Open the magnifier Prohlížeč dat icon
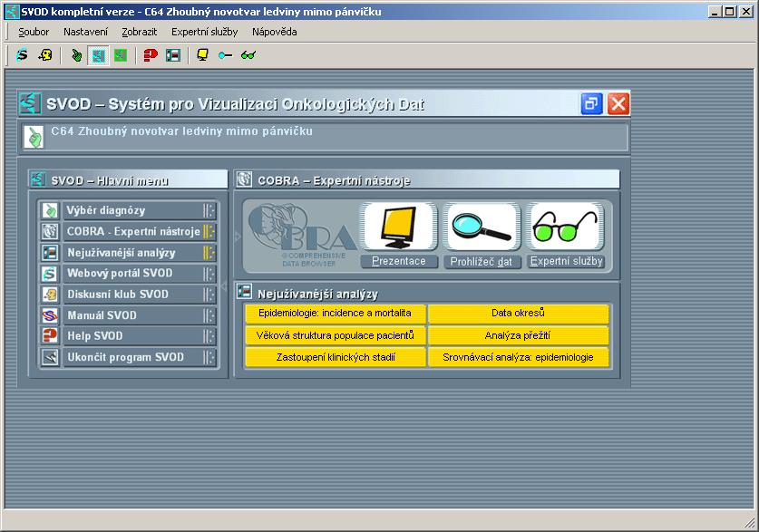This screenshot has height=532, width=759. point(482,227)
